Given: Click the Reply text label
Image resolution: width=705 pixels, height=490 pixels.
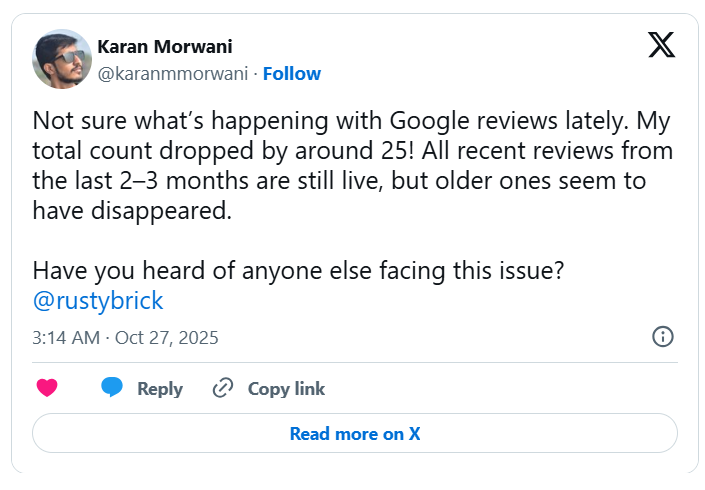Looking at the screenshot, I should point(160,389).
